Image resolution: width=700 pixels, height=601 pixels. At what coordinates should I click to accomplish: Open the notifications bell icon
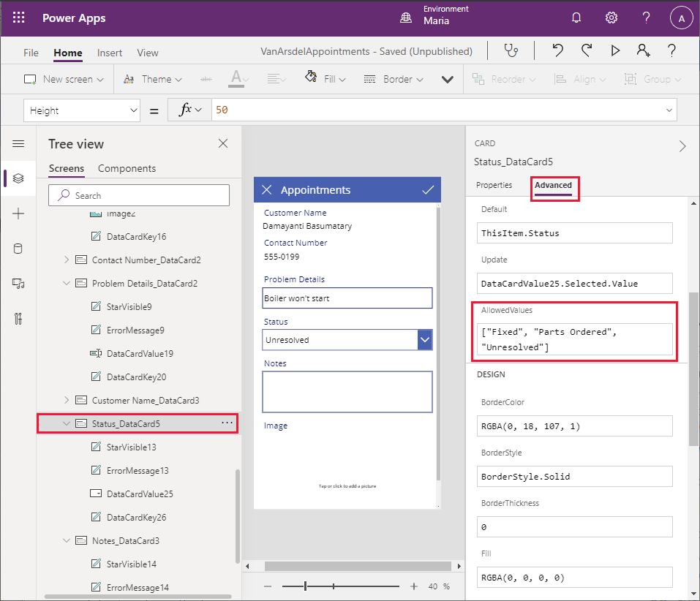coord(576,18)
